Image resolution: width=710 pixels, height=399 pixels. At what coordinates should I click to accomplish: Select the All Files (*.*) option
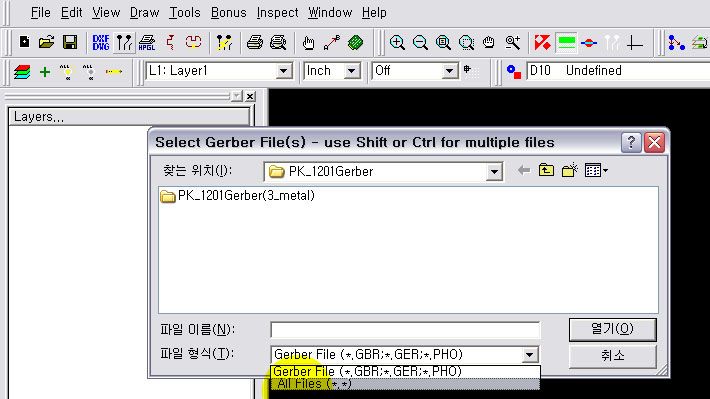pyautogui.click(x=405, y=384)
